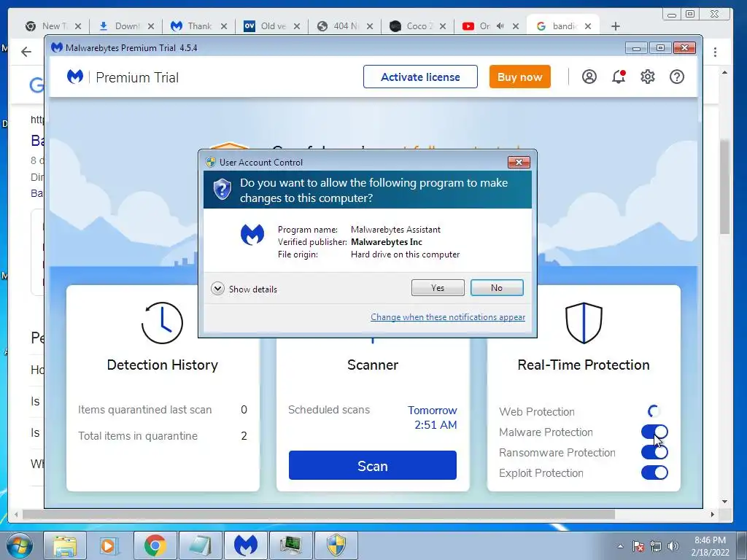
Task: Open the Windows Start menu
Action: click(19, 545)
